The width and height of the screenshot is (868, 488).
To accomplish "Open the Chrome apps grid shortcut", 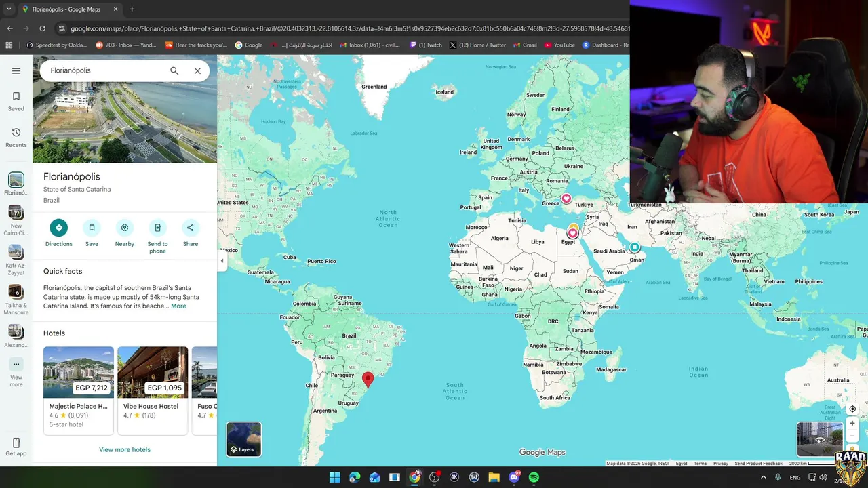I will pyautogui.click(x=9, y=45).
